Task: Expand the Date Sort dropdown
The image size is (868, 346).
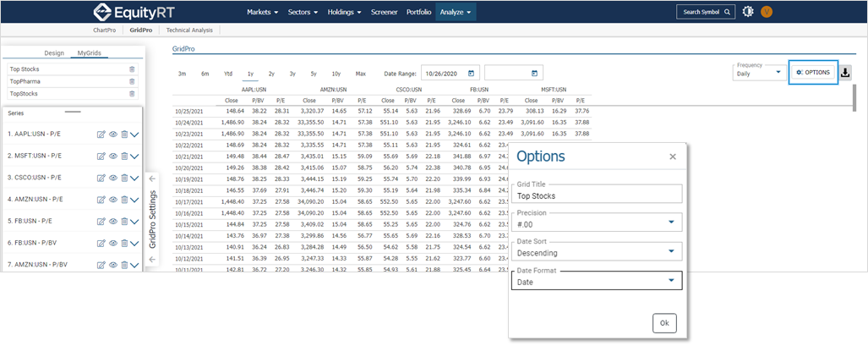Action: (670, 252)
